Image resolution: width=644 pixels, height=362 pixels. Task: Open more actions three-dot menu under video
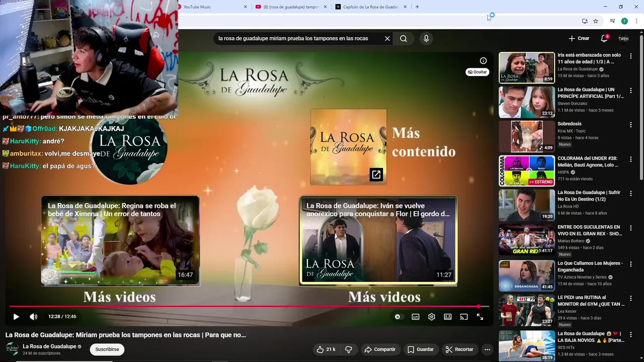pyautogui.click(x=487, y=349)
